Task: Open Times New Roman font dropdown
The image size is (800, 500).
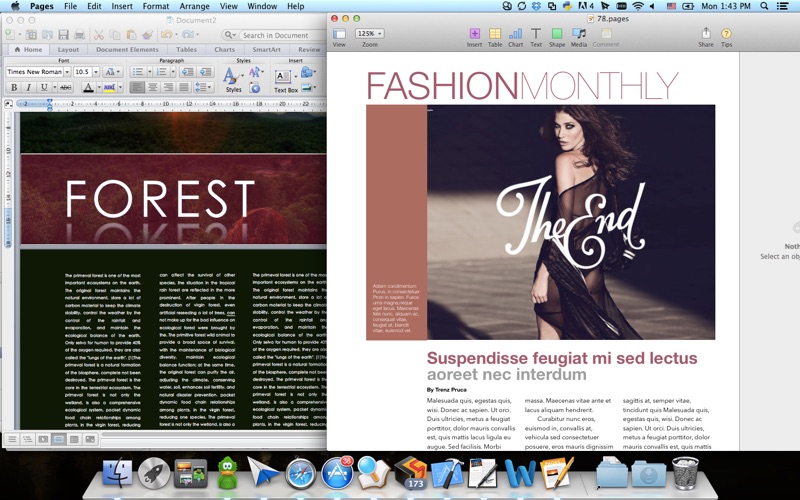Action: click(67, 72)
